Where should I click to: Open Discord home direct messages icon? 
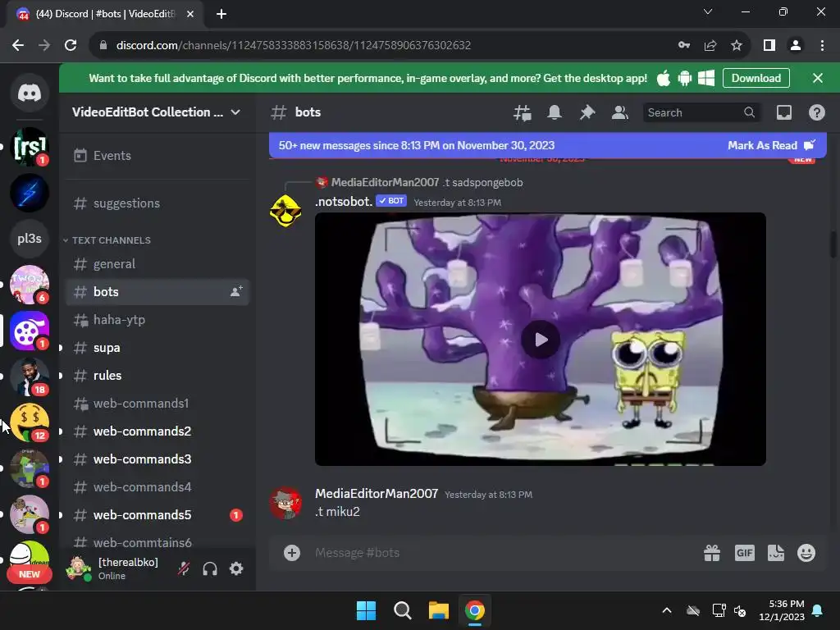pos(30,94)
